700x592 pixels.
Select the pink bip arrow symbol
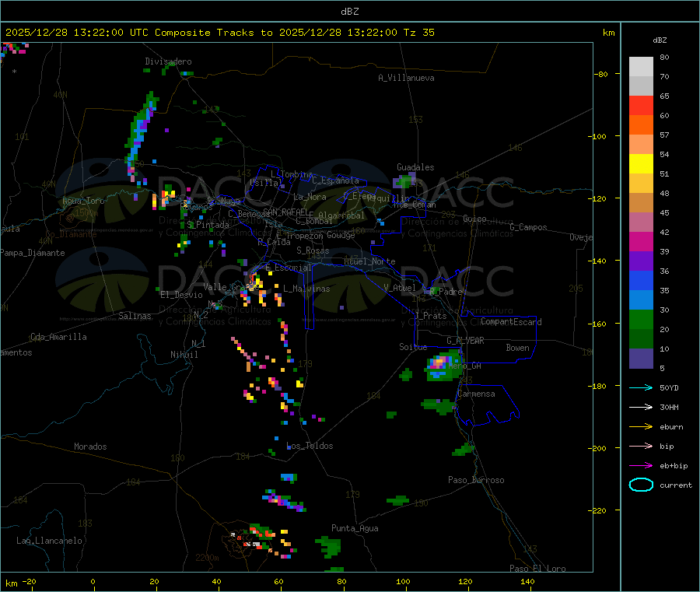(641, 446)
